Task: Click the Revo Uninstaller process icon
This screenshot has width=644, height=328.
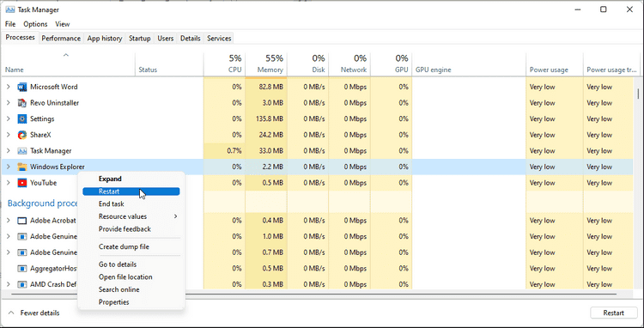Action: click(21, 103)
